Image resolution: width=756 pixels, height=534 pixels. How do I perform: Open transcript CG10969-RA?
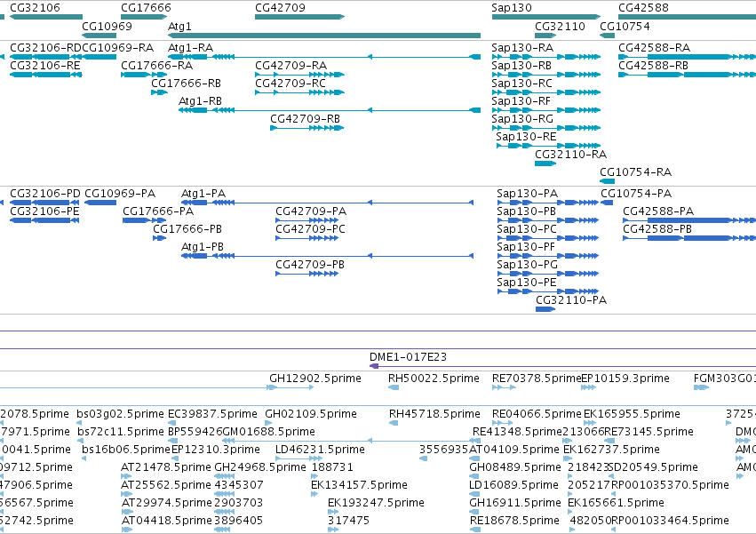coord(117,48)
